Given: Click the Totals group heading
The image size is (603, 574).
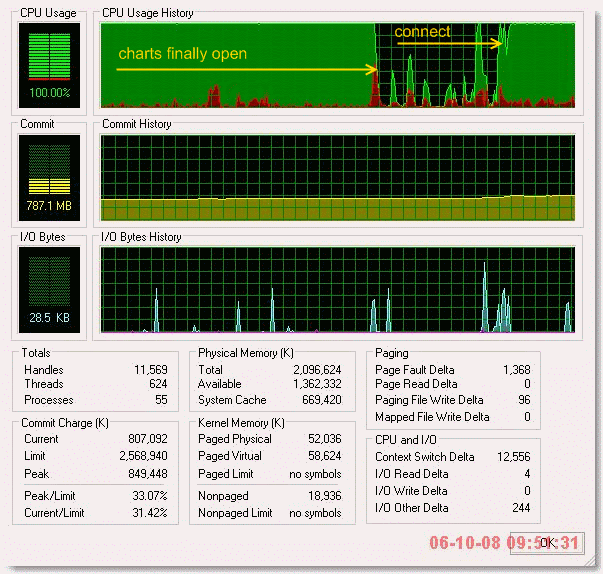Looking at the screenshot, I should coord(36,353).
